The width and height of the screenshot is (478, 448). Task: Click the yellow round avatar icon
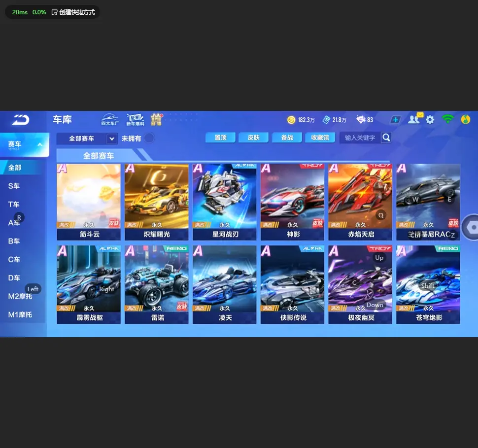tap(466, 120)
